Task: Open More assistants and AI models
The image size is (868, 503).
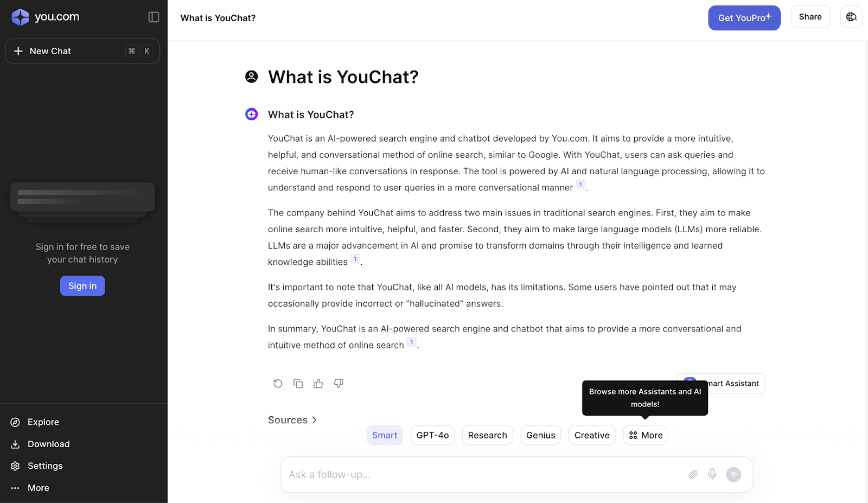Action: (645, 435)
